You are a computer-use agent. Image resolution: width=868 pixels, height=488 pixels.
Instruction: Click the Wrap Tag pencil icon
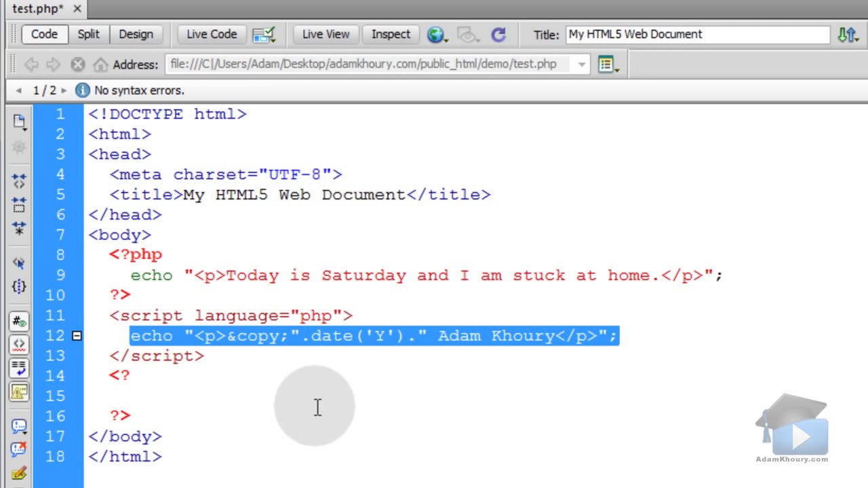[19, 473]
